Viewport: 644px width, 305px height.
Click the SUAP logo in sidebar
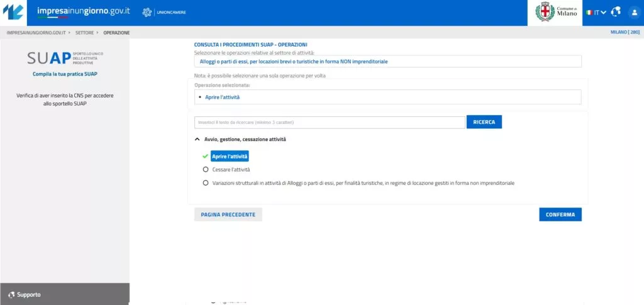[65, 58]
